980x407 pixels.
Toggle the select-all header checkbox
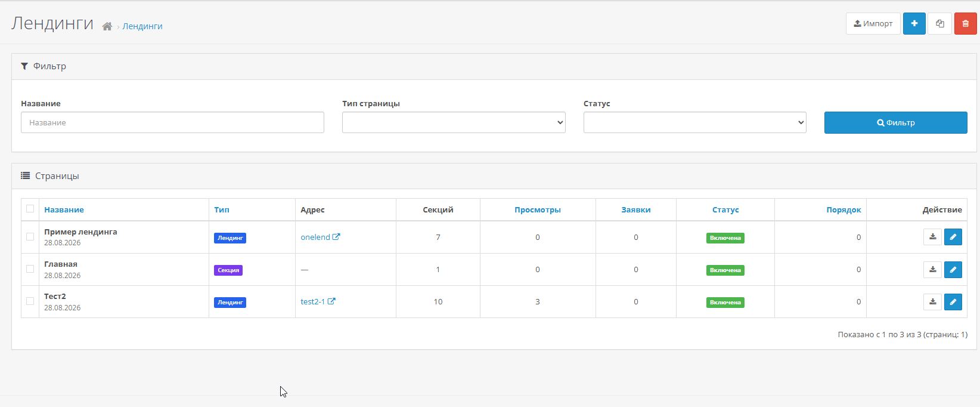30,209
